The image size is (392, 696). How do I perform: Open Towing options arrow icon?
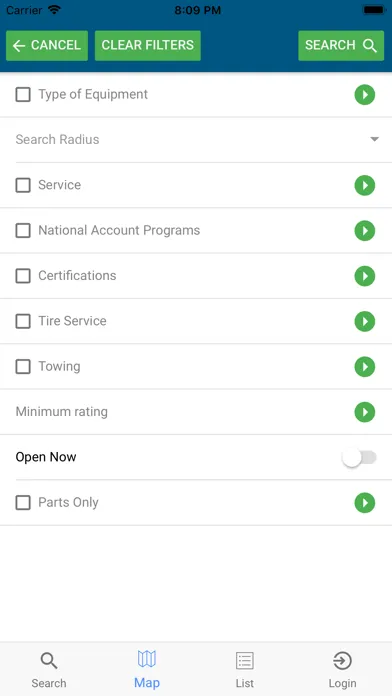pos(364,367)
